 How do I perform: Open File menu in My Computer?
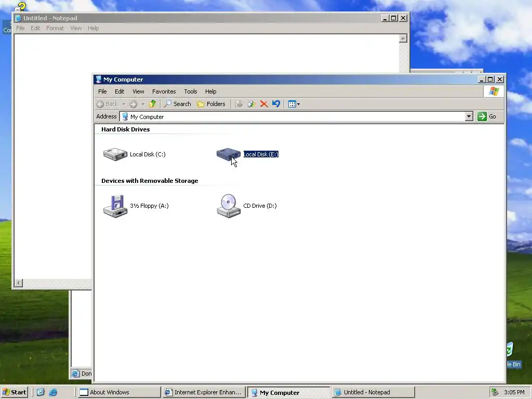[x=102, y=91]
